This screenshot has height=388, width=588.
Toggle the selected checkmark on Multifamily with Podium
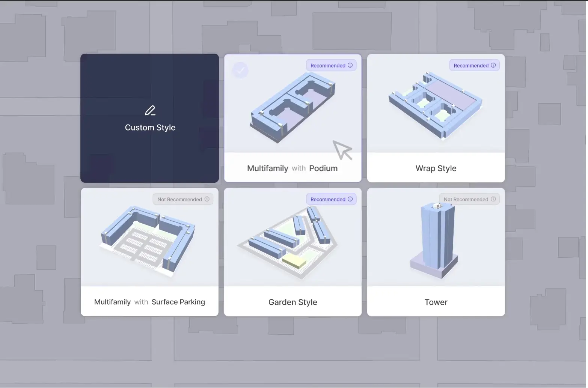coord(240,70)
